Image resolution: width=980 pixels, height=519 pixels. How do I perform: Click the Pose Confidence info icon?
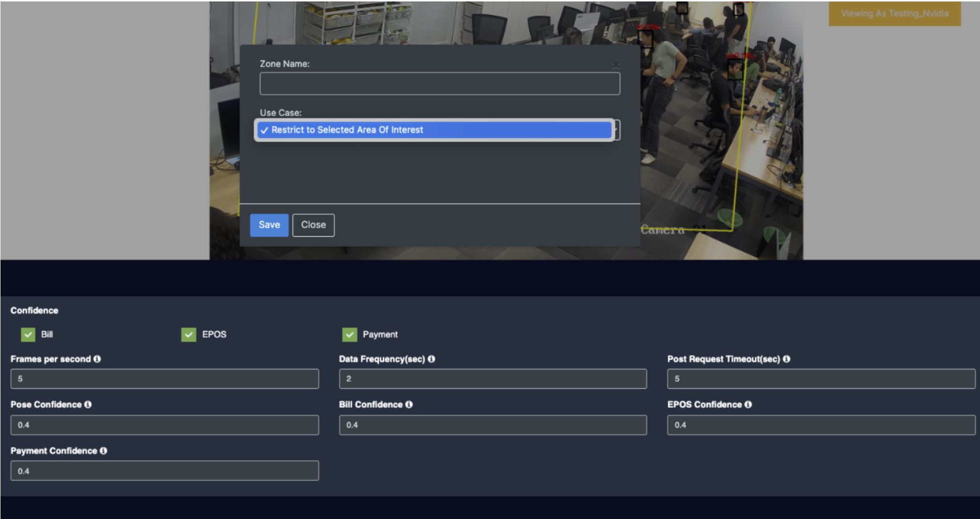(x=88, y=404)
